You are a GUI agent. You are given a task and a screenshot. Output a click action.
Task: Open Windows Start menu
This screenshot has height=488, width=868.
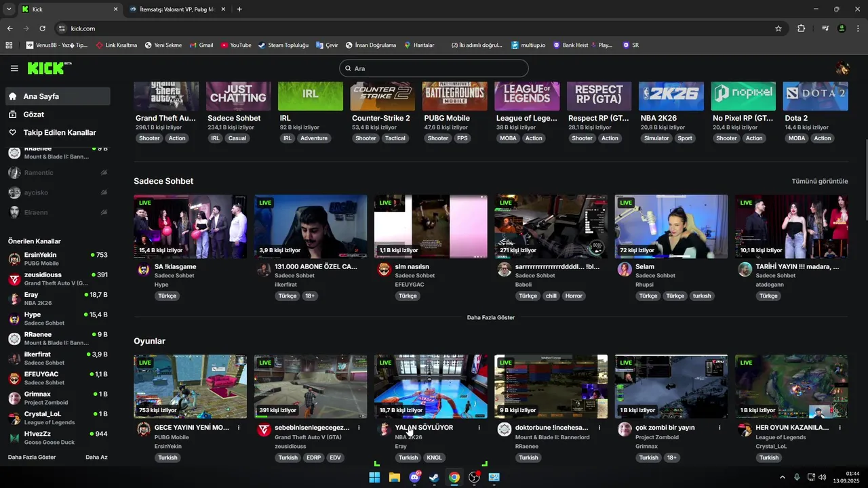[374, 477]
